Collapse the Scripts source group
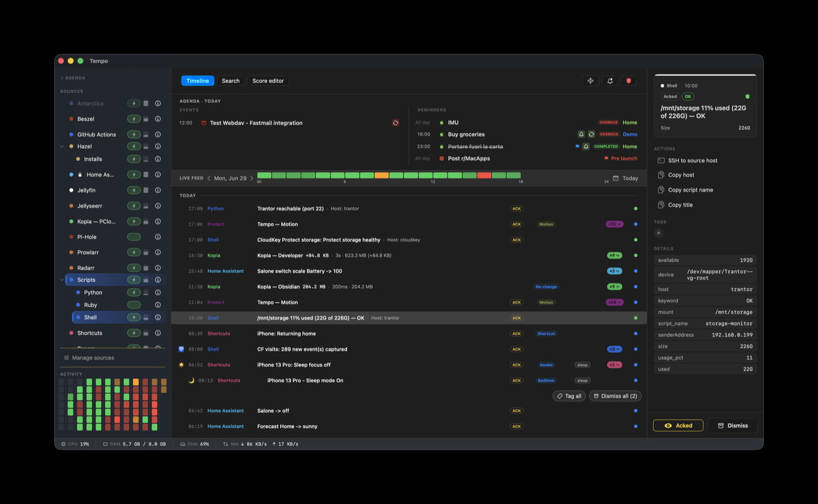 pos(62,280)
